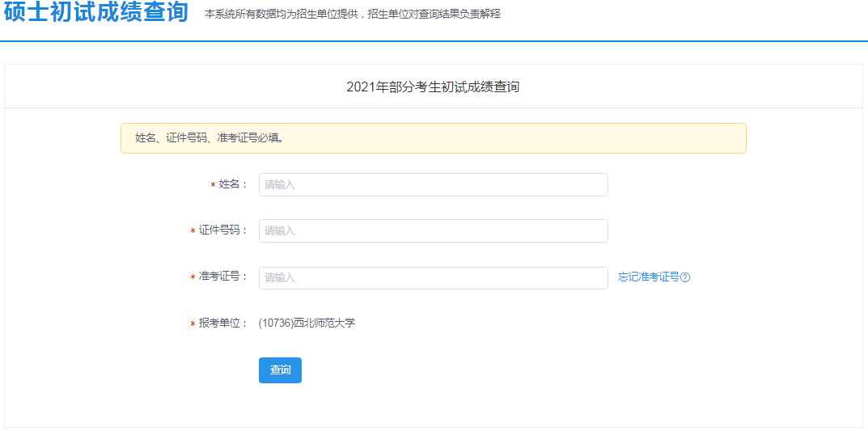Submit the form with 查询 button
The image size is (868, 431).
pos(280,370)
